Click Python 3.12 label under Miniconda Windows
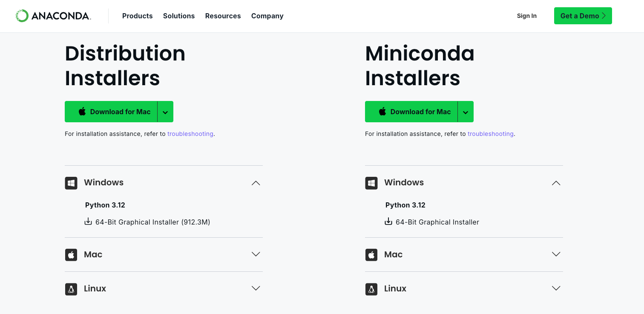 click(405, 205)
